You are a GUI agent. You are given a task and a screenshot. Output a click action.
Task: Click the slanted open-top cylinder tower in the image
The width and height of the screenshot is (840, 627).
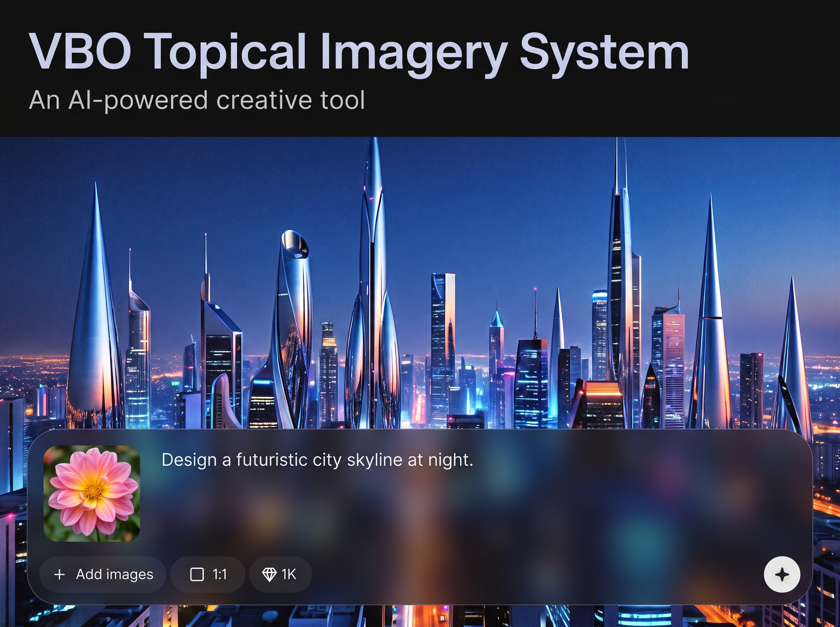(292, 326)
